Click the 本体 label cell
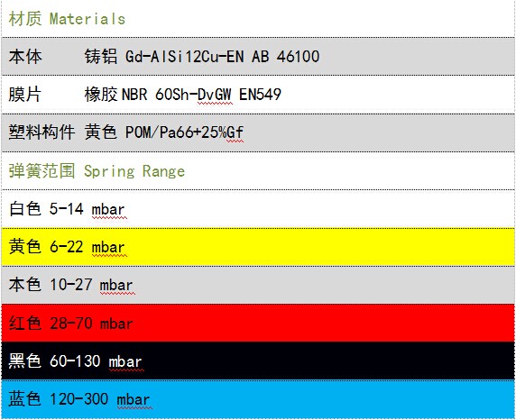 coord(25,57)
